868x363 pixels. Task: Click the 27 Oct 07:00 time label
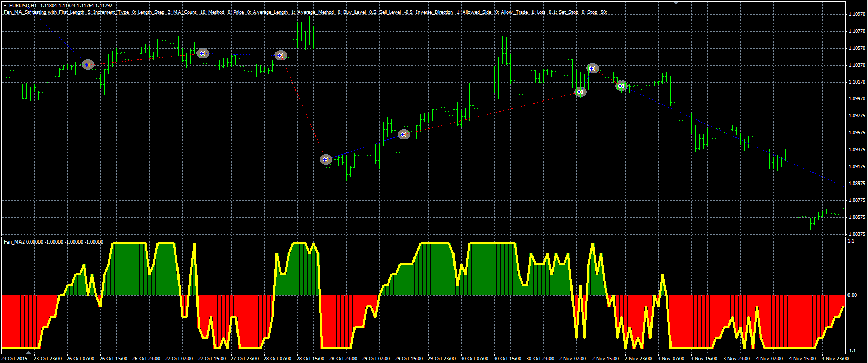tap(179, 359)
